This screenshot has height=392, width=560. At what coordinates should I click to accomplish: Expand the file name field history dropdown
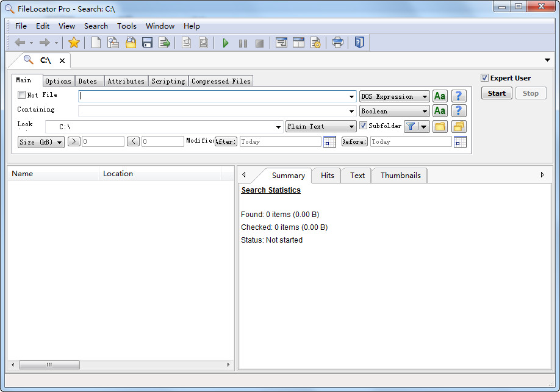coord(351,97)
